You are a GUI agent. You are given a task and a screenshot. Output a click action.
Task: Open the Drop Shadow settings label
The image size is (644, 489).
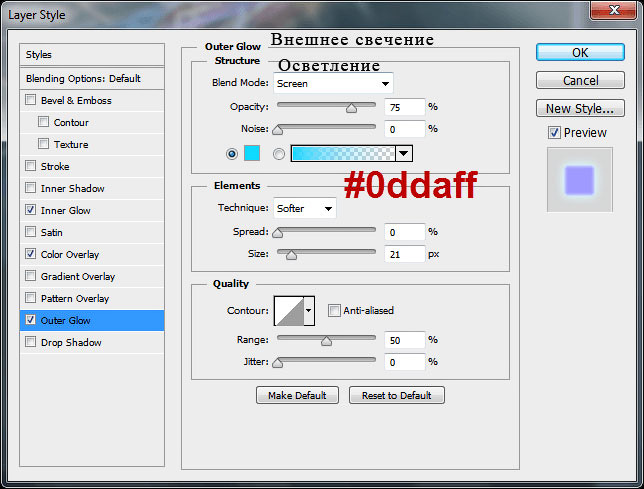pos(71,342)
